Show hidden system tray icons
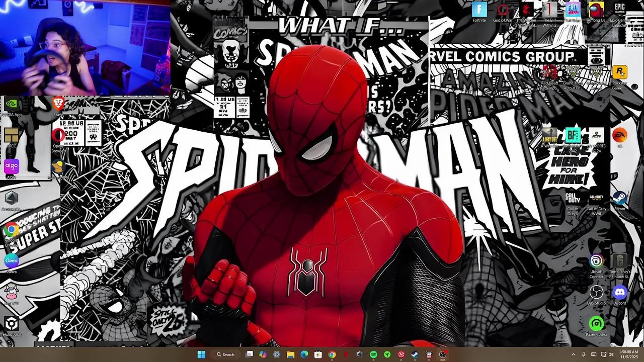Viewport: 644px width, 362px height. tap(573, 354)
